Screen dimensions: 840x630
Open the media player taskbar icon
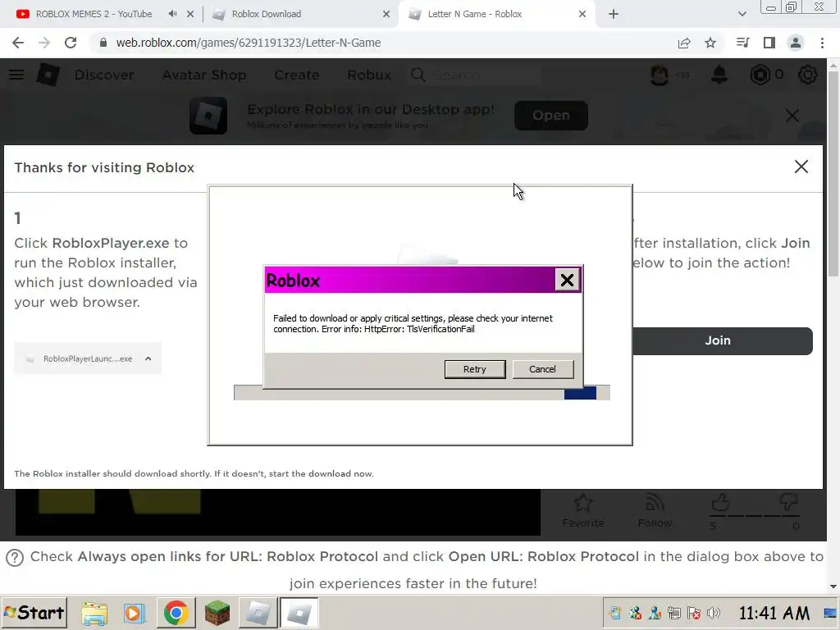tap(135, 614)
